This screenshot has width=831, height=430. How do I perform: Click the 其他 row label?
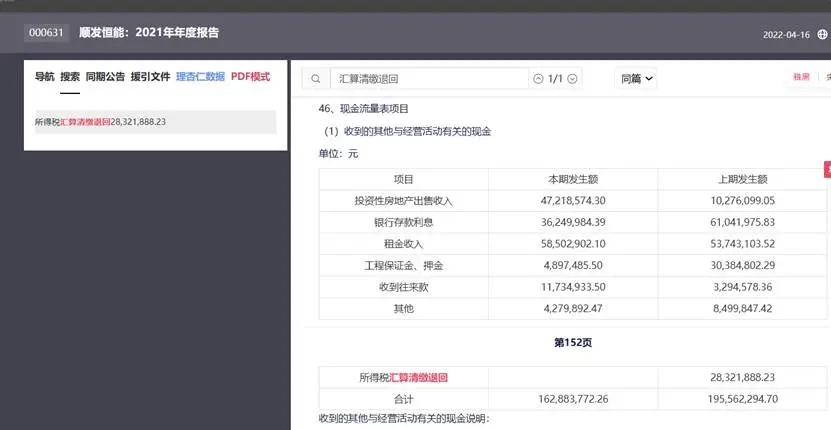403,309
